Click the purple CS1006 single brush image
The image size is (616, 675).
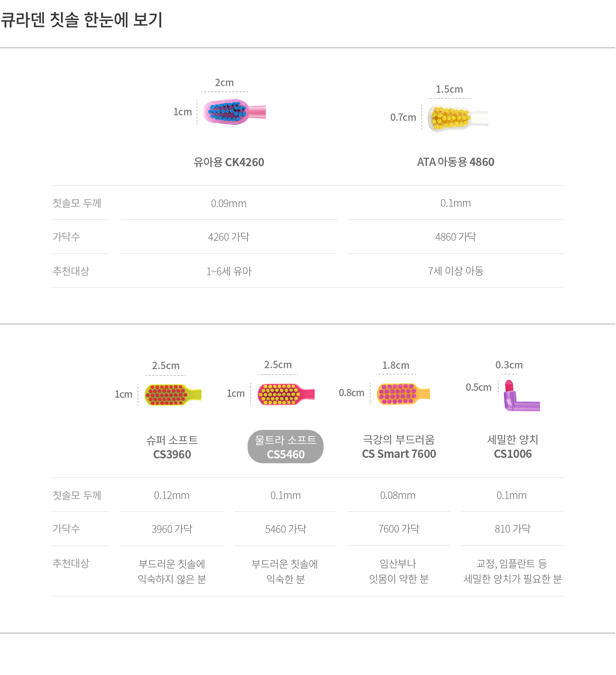coord(522,396)
